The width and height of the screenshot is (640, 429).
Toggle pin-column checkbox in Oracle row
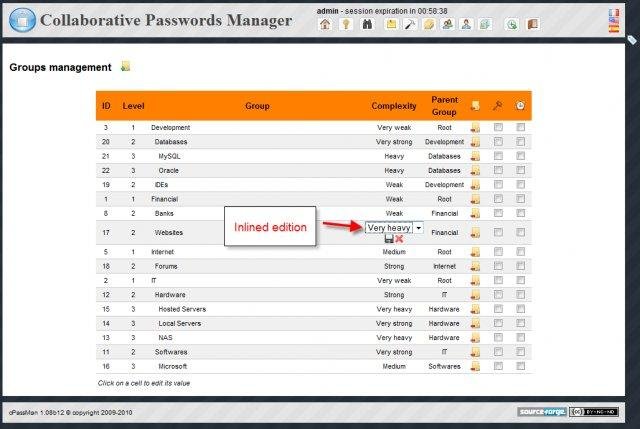point(498,170)
